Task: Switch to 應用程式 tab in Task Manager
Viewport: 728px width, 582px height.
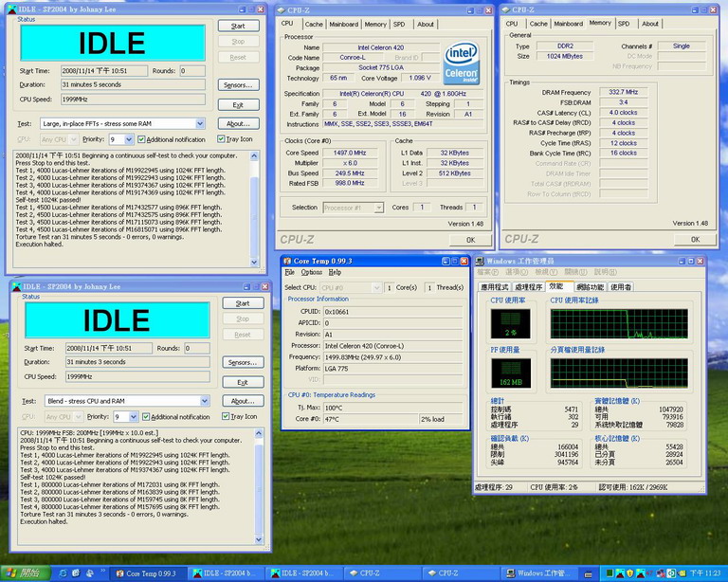Action: tap(495, 287)
